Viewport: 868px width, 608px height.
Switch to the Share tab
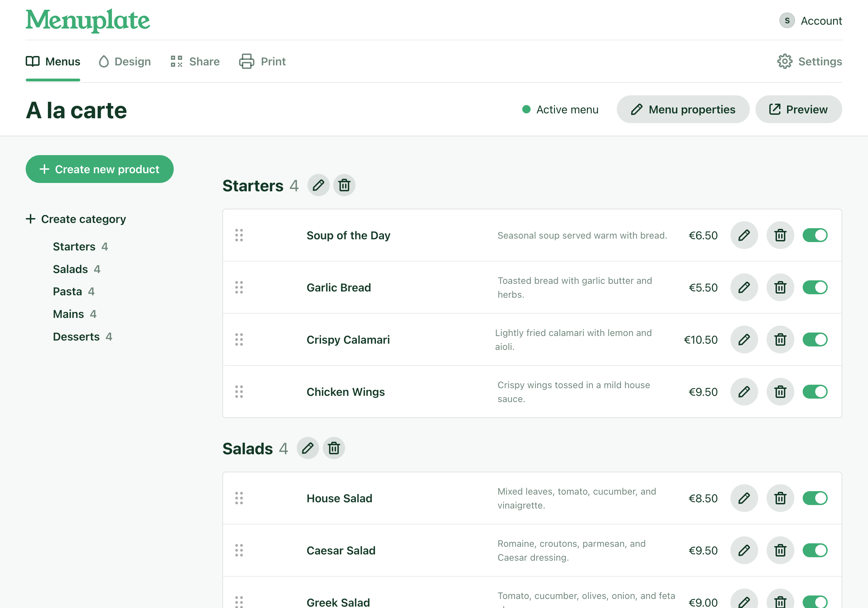[195, 62]
